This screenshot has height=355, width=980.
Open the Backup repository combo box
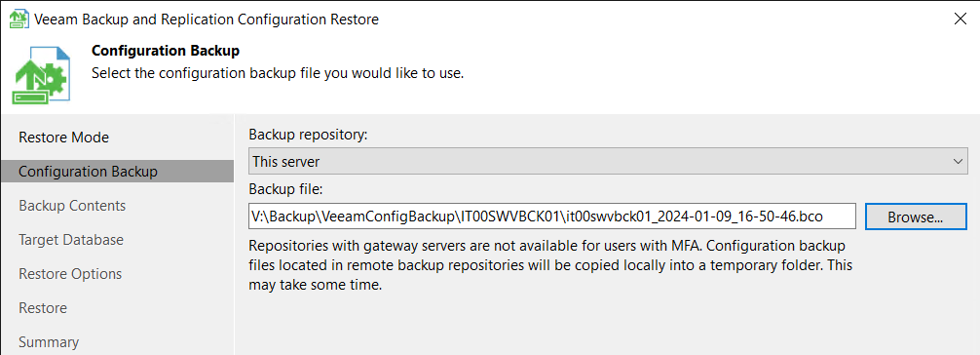[x=608, y=162]
